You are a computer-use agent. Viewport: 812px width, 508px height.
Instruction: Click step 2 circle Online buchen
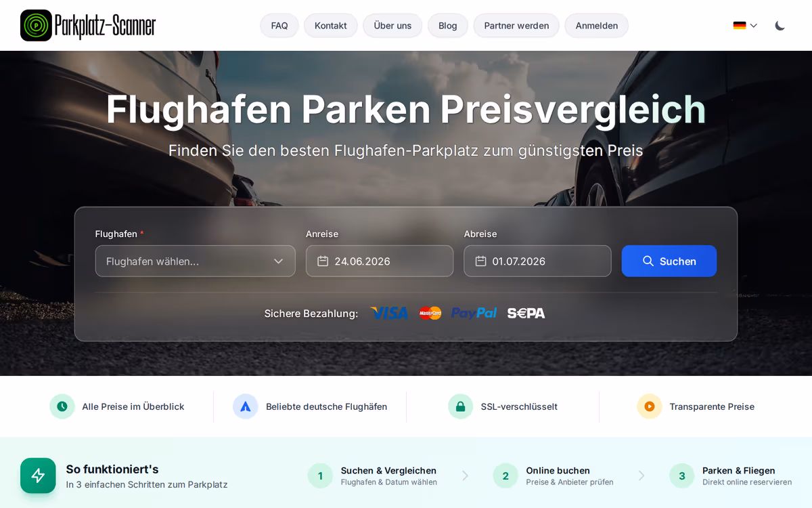point(505,475)
